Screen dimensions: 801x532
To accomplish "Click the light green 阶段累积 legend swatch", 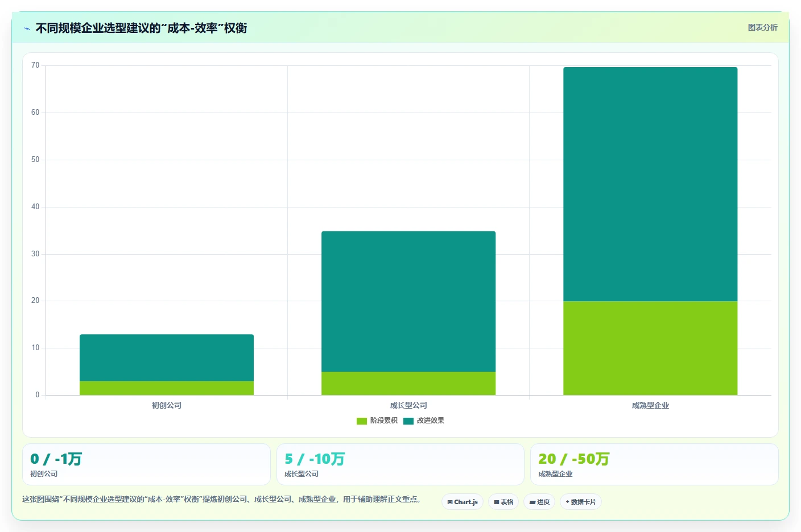I will [362, 421].
